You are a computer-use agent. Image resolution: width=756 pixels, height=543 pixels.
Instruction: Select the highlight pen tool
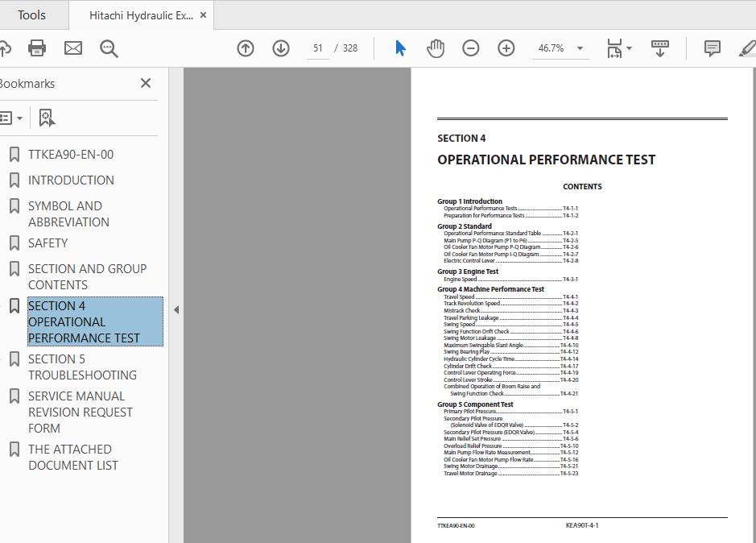(747, 48)
